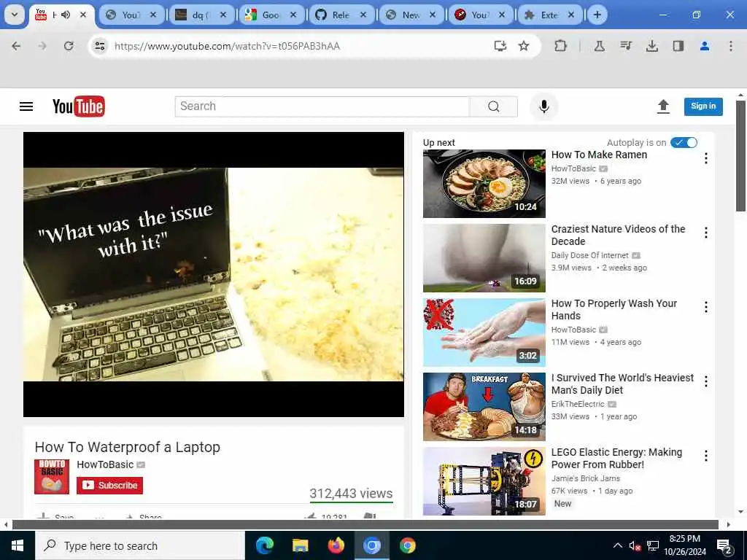Image resolution: width=747 pixels, height=560 pixels.
Task: Bookmark this page with star icon
Action: pos(524,46)
